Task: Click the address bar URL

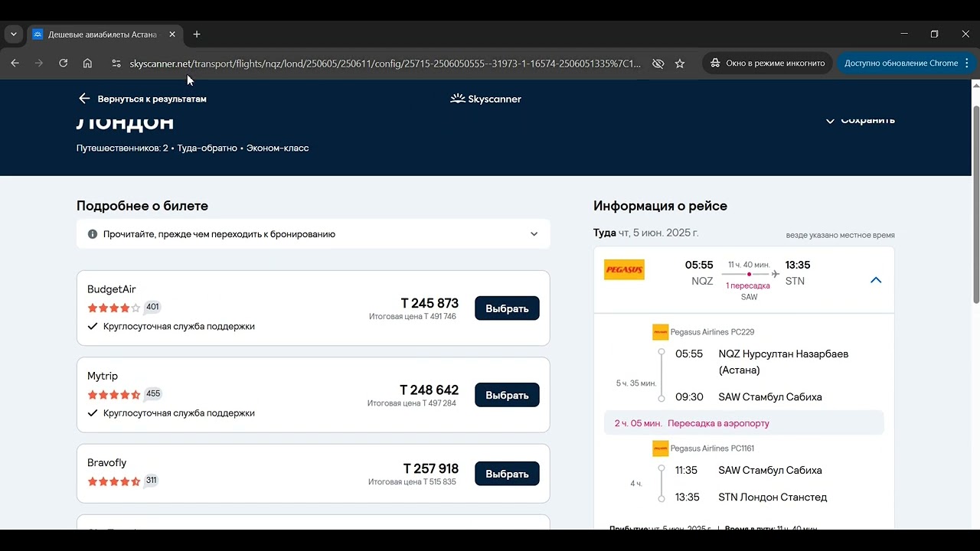Action: [385, 64]
